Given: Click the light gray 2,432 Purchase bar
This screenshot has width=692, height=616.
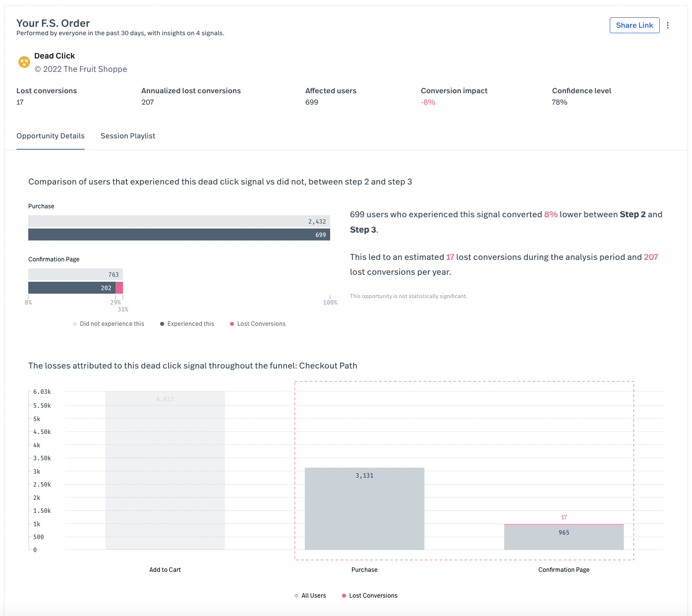Looking at the screenshot, I should (179, 221).
